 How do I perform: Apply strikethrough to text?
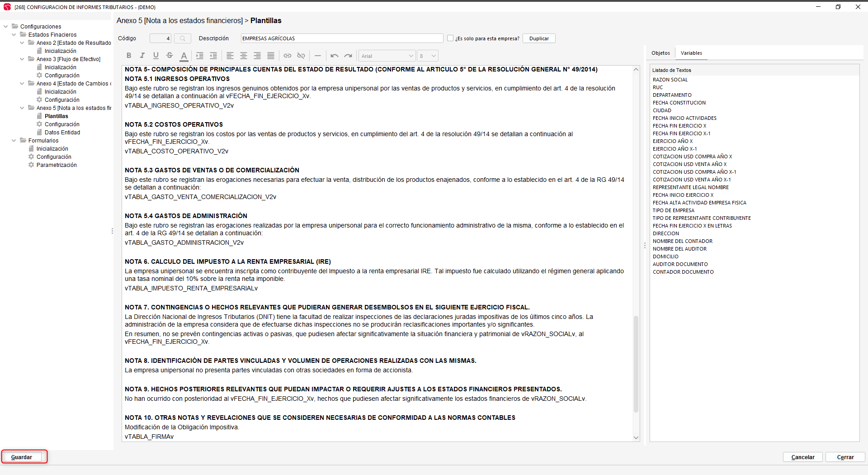tap(170, 56)
